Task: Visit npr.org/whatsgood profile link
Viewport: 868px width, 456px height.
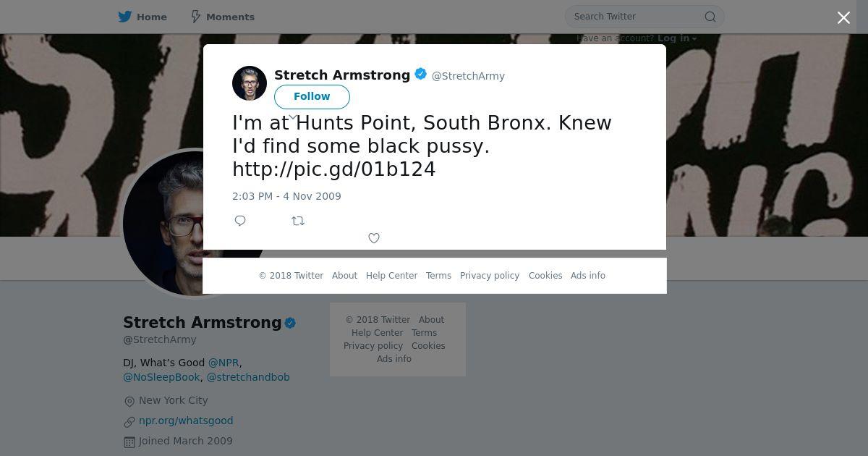Action: [x=186, y=421]
